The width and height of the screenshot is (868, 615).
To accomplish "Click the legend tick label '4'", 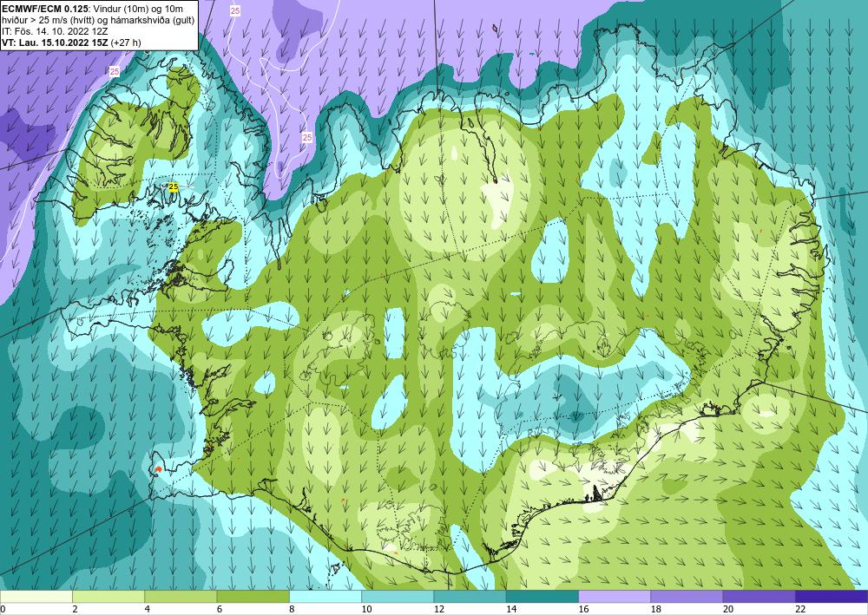I will pyautogui.click(x=148, y=609).
